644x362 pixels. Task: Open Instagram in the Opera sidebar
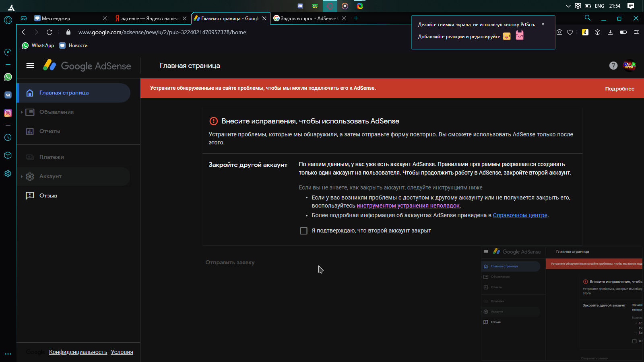click(8, 113)
